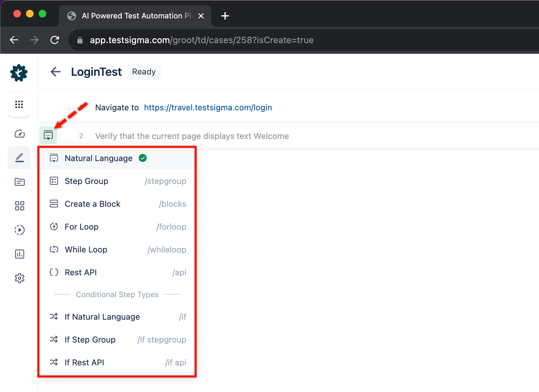Open the travel.testsigma.com/login link

pos(208,108)
